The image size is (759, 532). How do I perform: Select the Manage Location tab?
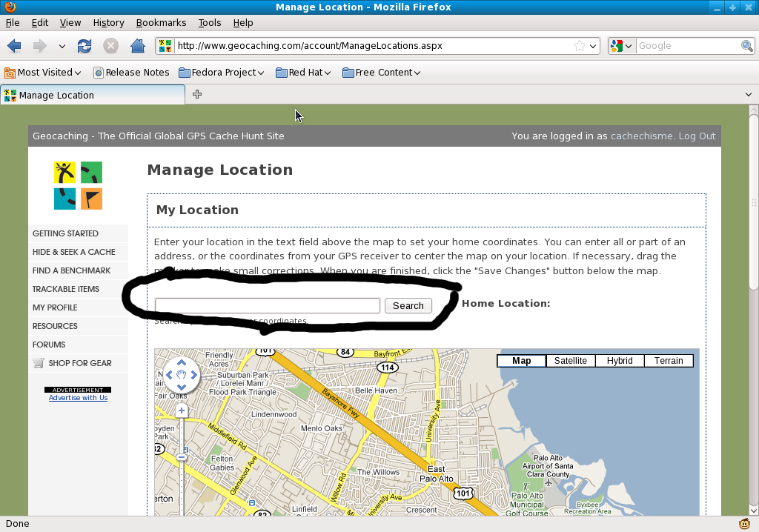93,95
